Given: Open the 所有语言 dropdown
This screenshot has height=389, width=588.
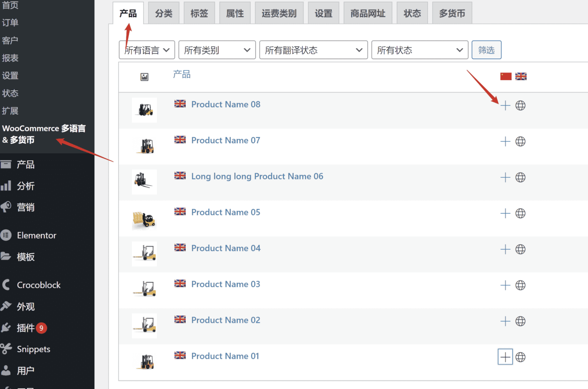Looking at the screenshot, I should (147, 50).
